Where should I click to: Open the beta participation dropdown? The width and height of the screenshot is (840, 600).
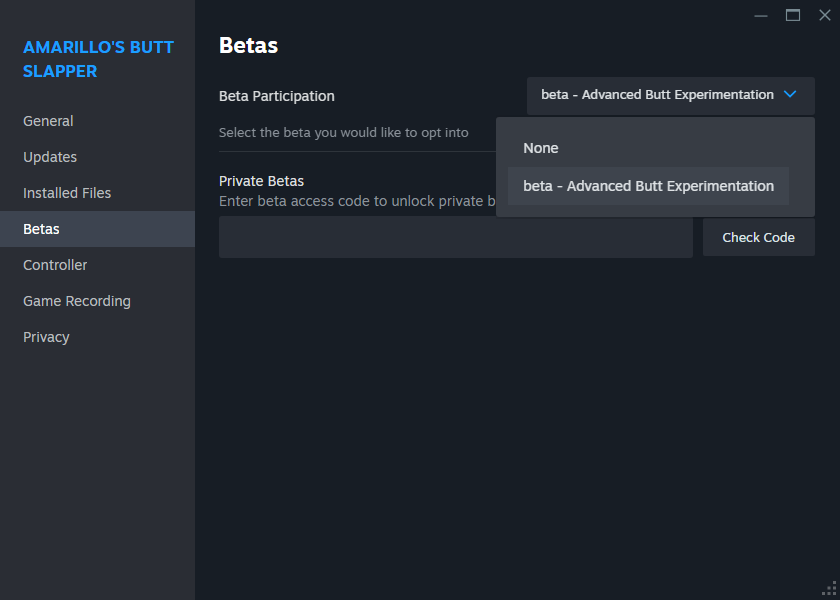point(669,94)
